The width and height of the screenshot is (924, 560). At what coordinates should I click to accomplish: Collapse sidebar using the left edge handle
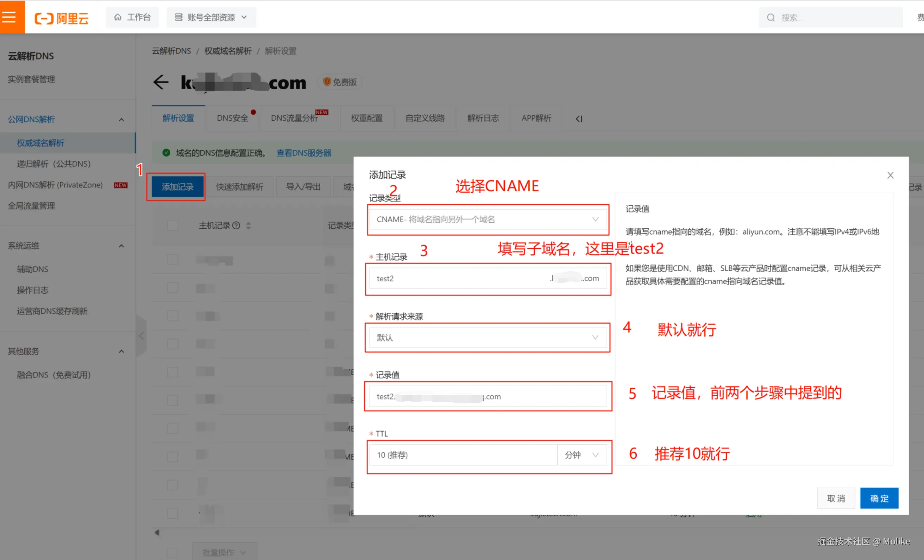coord(142,336)
